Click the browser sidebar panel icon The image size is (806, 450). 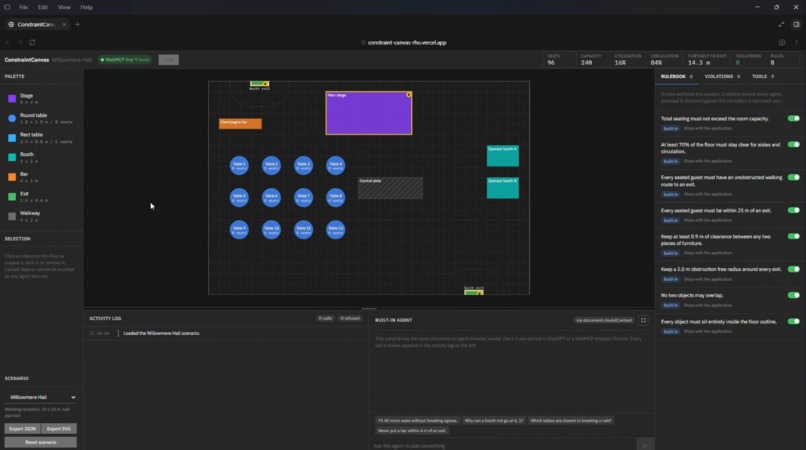coord(796,24)
